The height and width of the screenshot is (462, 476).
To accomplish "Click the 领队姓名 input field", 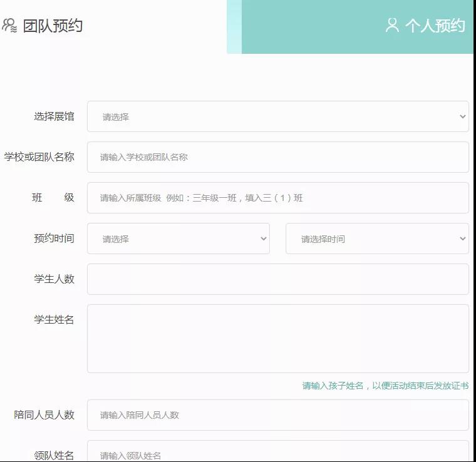I will click(x=277, y=453).
